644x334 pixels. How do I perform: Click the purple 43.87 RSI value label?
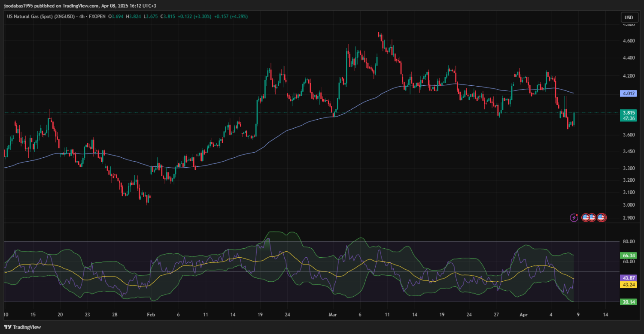click(628, 278)
